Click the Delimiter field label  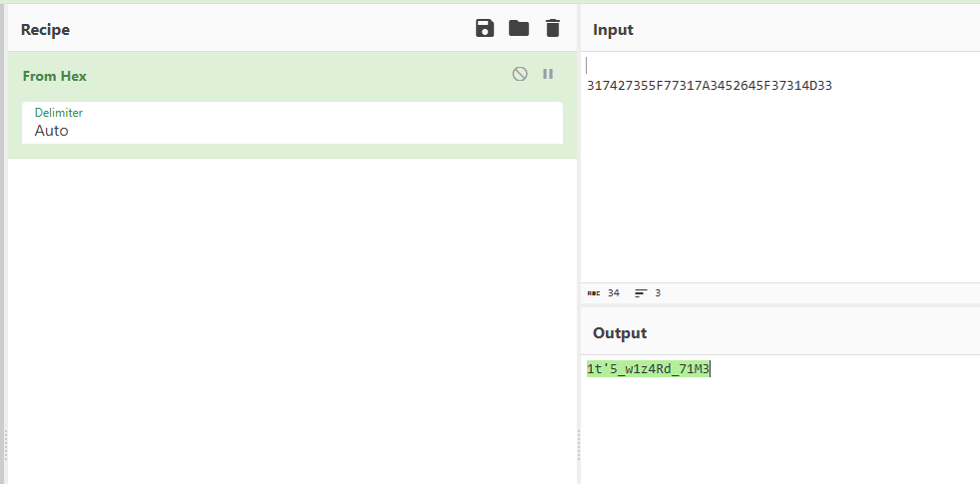59,113
